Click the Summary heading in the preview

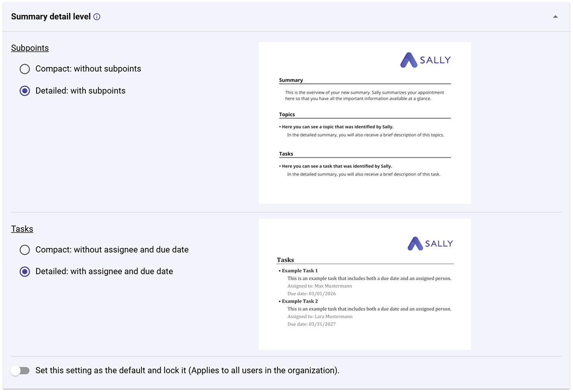[x=291, y=80]
